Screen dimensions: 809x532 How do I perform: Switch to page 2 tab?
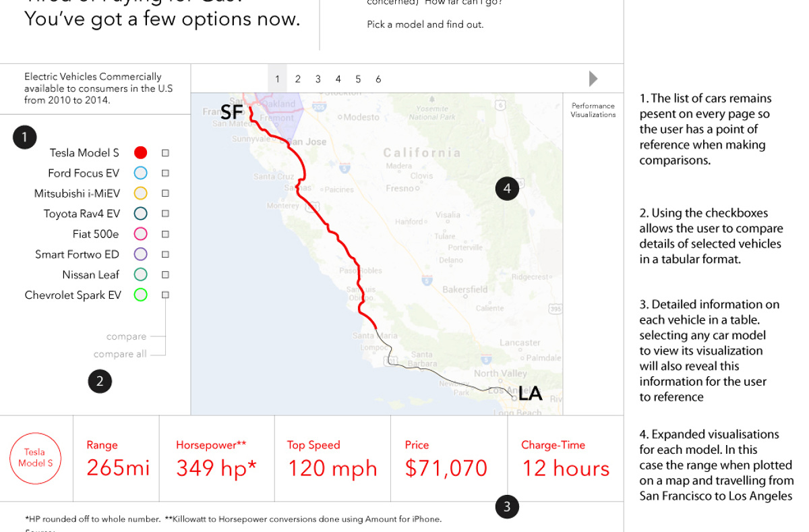coord(298,78)
